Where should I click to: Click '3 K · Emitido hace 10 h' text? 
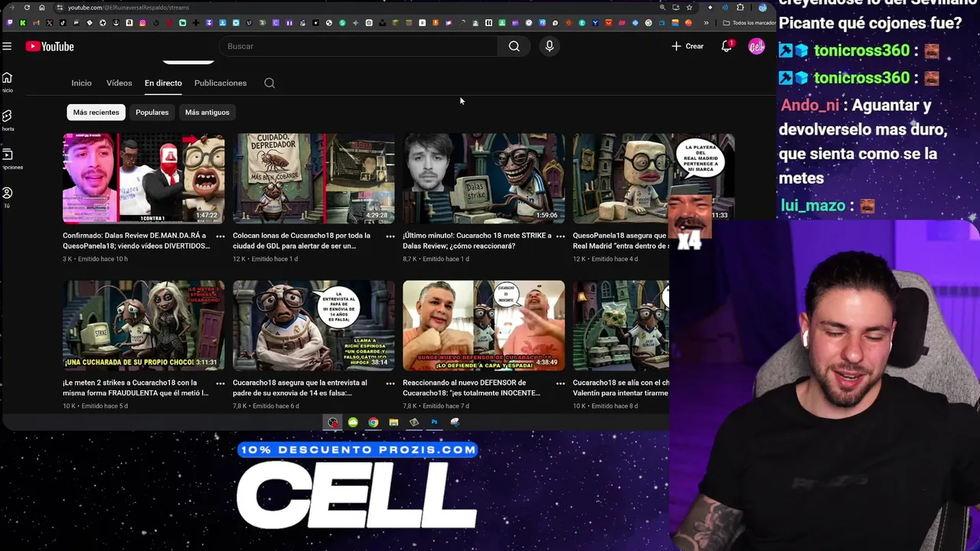[x=95, y=259]
